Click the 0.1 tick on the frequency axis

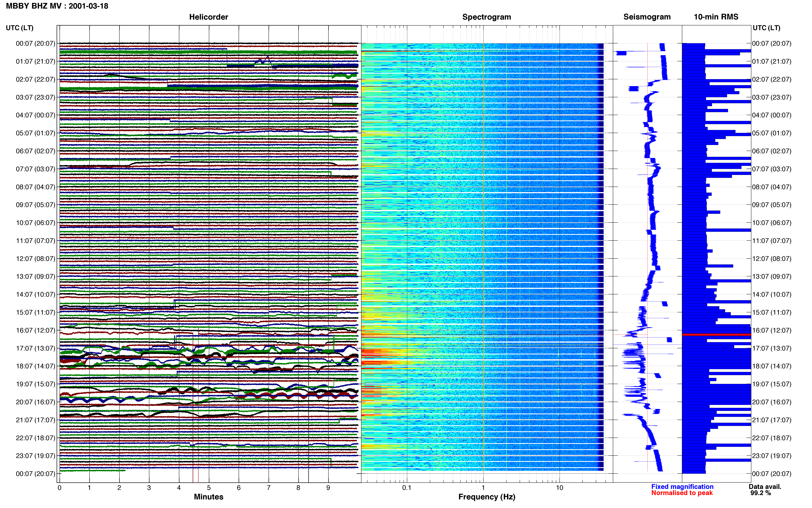(407, 487)
